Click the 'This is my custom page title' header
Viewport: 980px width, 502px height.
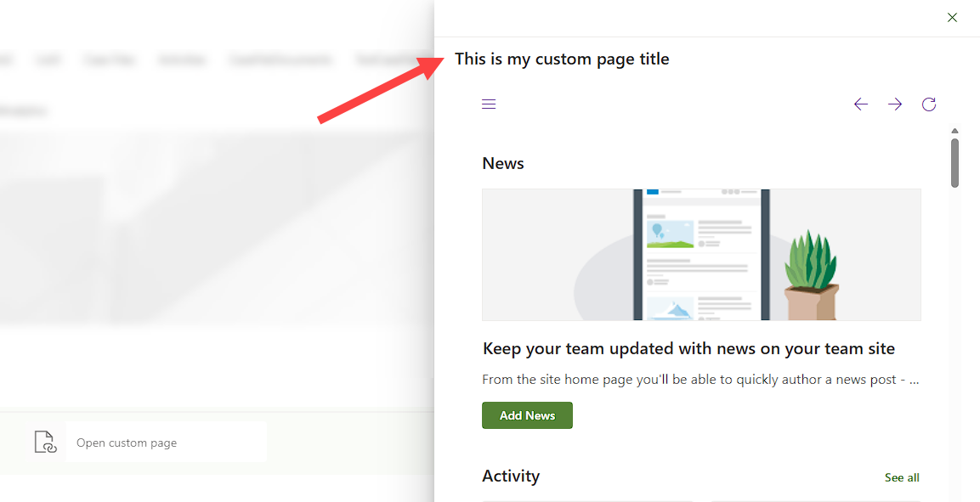(x=562, y=59)
